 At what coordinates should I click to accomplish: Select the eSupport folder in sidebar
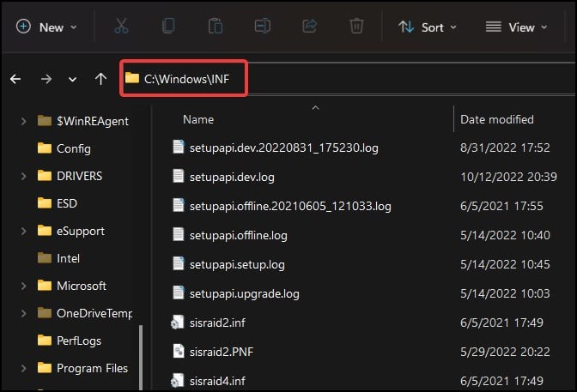point(81,231)
